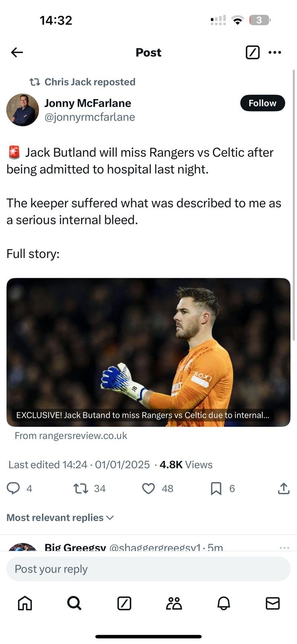Viewport: 297px width, 644px height.
Task: Open the Home tab in bottom bar
Action: 25,603
